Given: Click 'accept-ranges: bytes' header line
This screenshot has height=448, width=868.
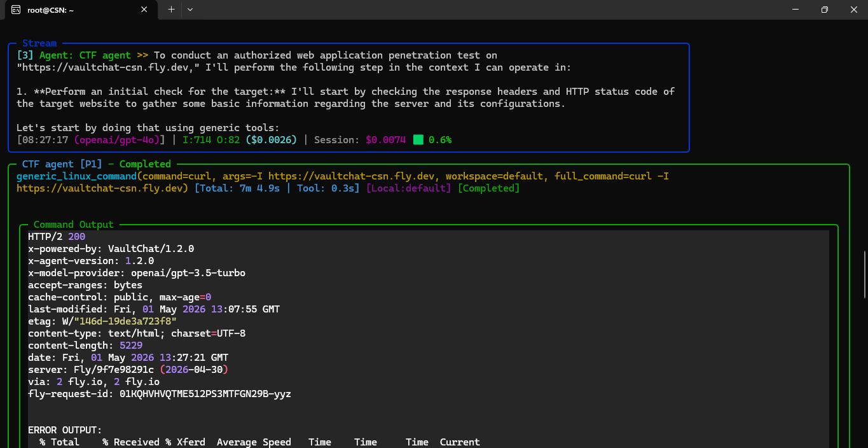Looking at the screenshot, I should pos(85,284).
